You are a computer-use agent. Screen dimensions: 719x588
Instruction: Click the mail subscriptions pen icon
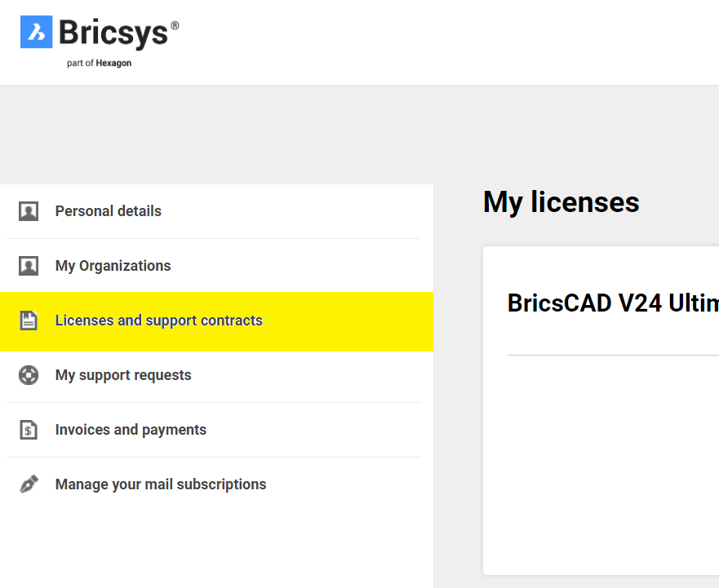pos(29,484)
